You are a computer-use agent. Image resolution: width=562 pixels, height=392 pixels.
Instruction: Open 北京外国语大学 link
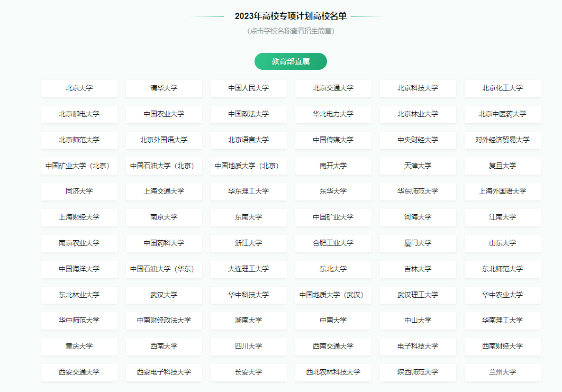(x=164, y=140)
